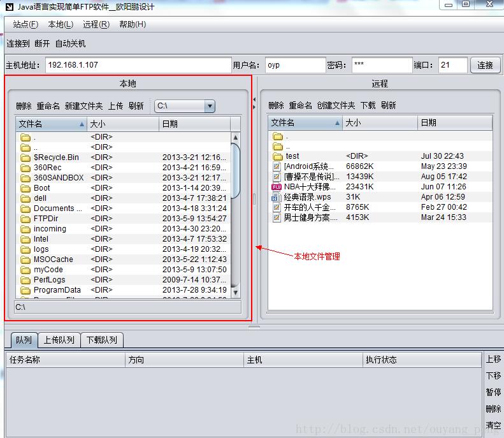Click the 开车的人千金 file icon
The width and height of the screenshot is (504, 438).
[277, 207]
